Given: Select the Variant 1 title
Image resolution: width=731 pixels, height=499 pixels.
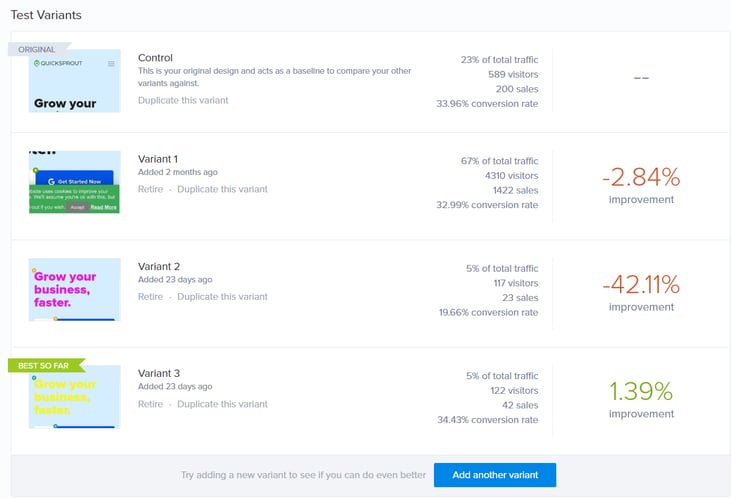Looking at the screenshot, I should [157, 159].
